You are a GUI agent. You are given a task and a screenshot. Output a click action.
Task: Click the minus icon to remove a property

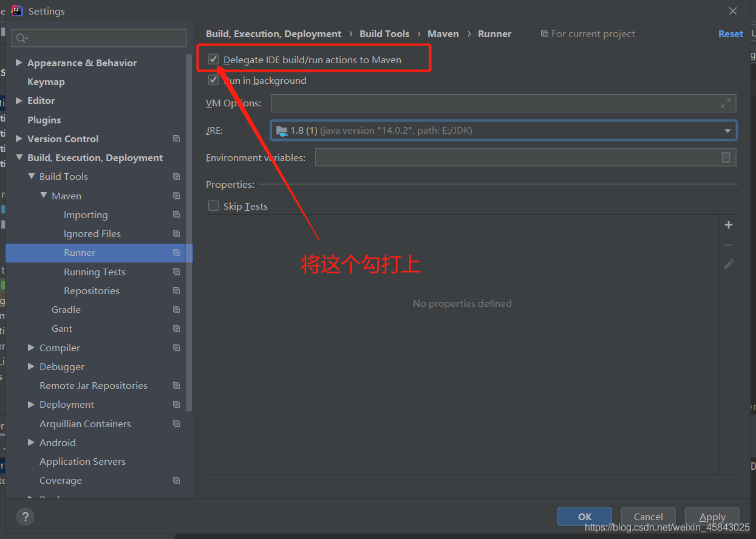(x=728, y=244)
